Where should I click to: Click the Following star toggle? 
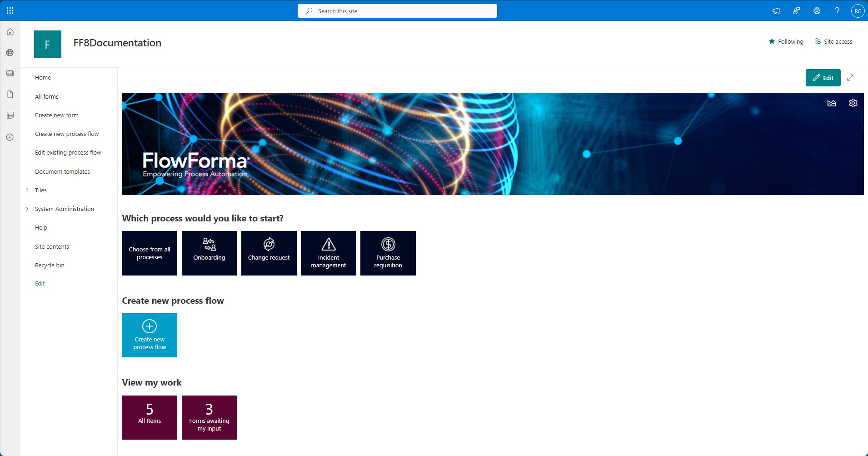(786, 41)
